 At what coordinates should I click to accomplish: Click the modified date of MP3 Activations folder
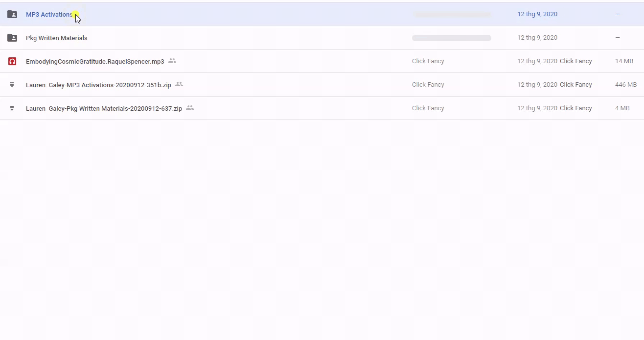pos(537,14)
